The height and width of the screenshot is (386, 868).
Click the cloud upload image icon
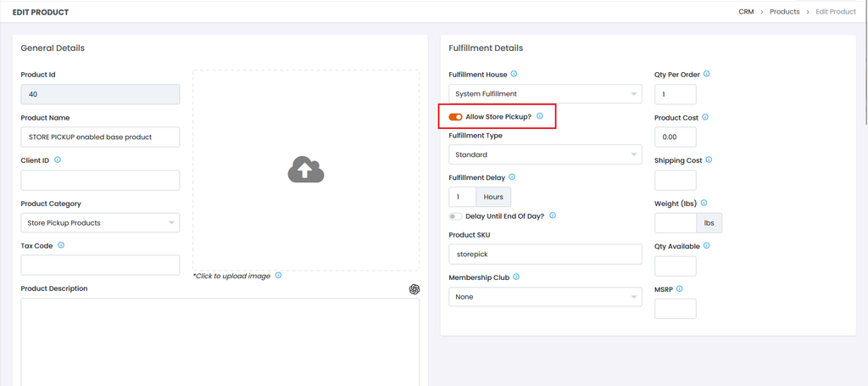point(306,171)
